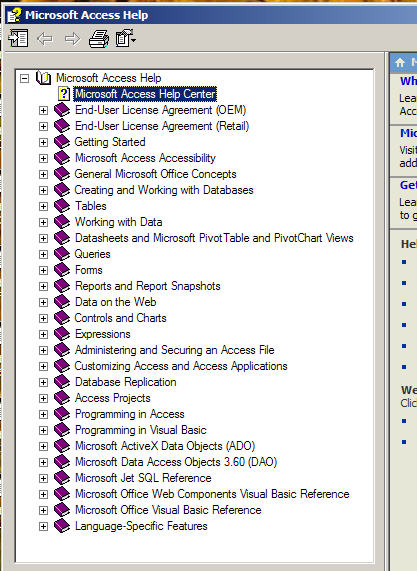Image resolution: width=417 pixels, height=571 pixels.
Task: Click the book icon next to Forms
Action: point(62,270)
